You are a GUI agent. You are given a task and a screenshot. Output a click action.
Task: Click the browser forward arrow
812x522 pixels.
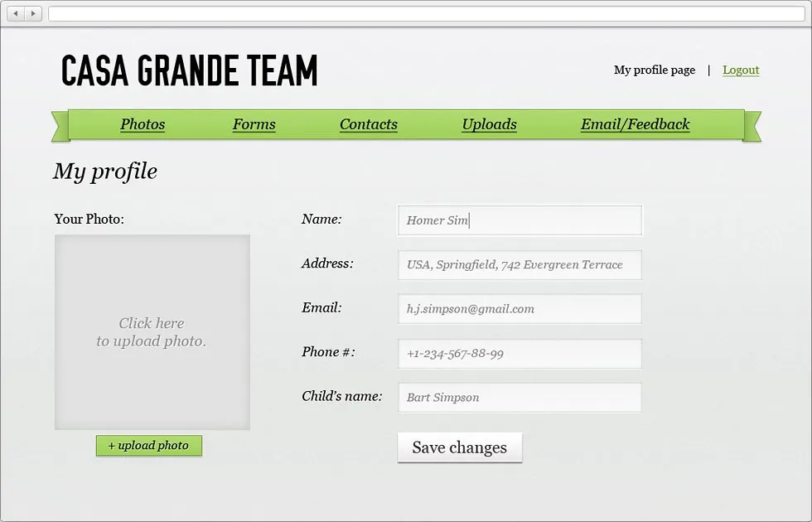[x=33, y=13]
